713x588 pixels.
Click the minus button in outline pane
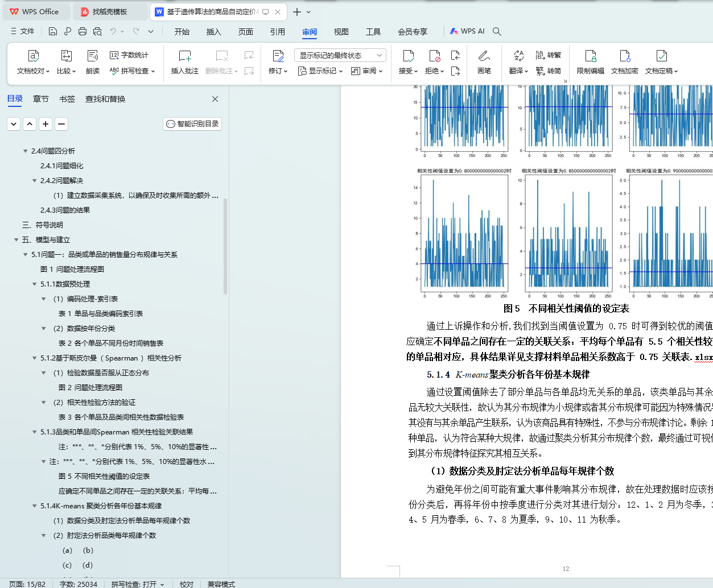coord(61,123)
